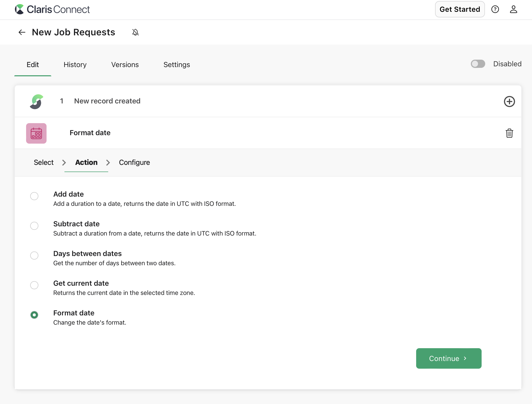The image size is (532, 404).
Task: Click the back arrow beside New Job Requests
Action: coord(22,32)
